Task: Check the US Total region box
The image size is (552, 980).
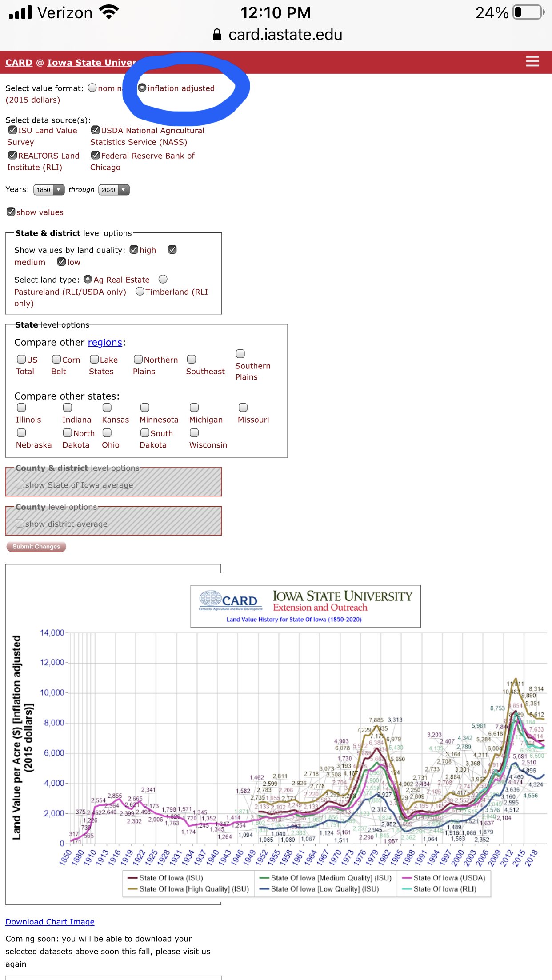Action: click(21, 359)
